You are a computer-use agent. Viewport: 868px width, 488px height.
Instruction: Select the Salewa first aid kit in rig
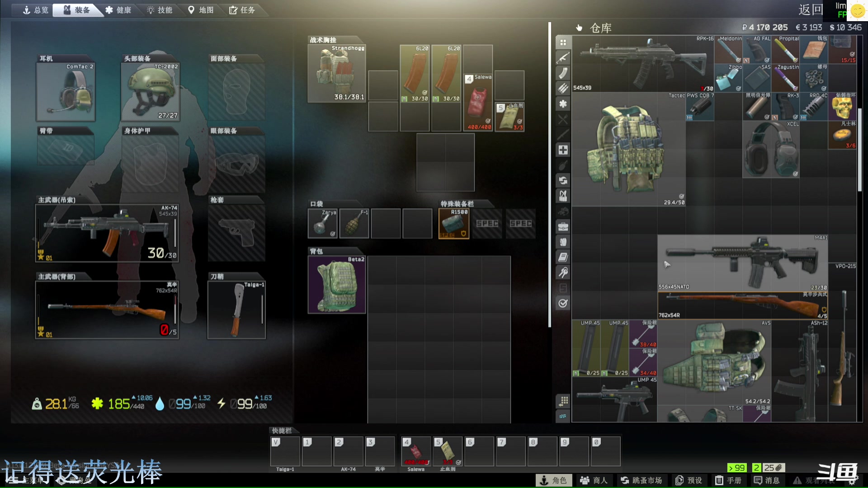(x=478, y=103)
